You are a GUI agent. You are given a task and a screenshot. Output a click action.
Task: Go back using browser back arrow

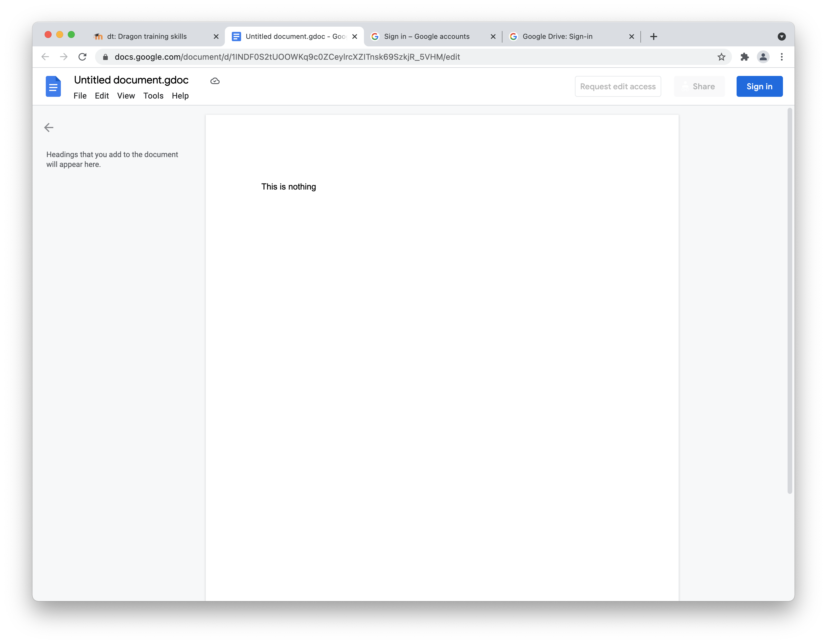45,57
